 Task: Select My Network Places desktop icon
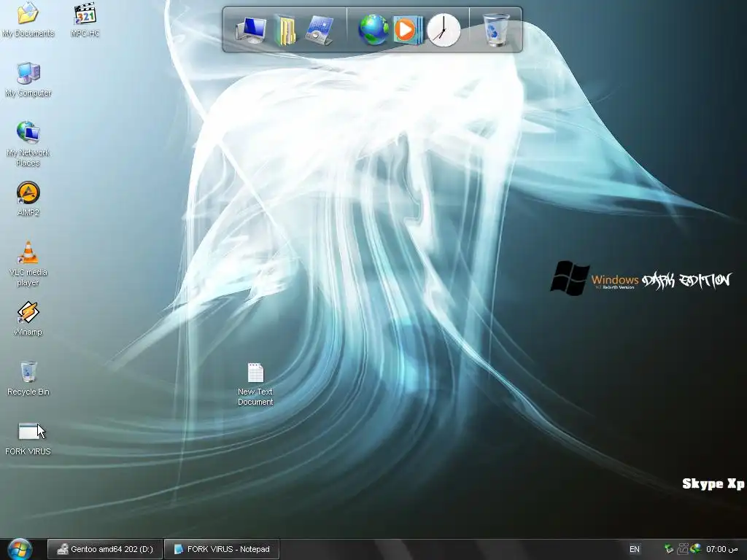tap(28, 144)
